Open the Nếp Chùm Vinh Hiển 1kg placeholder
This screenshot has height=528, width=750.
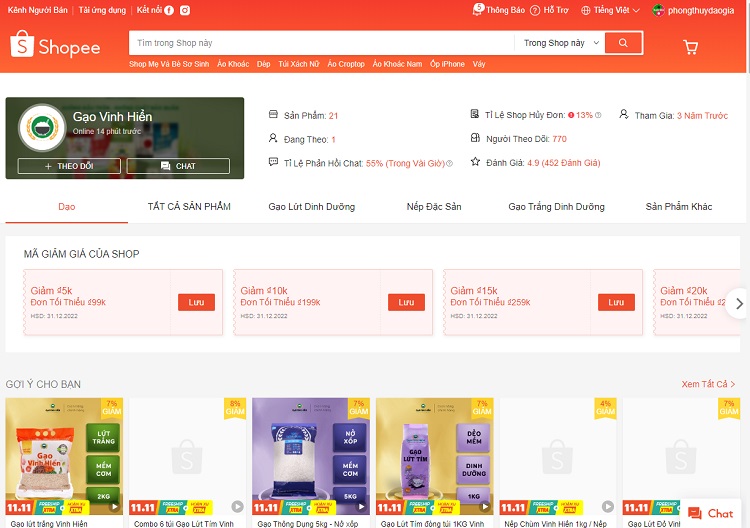(x=558, y=456)
